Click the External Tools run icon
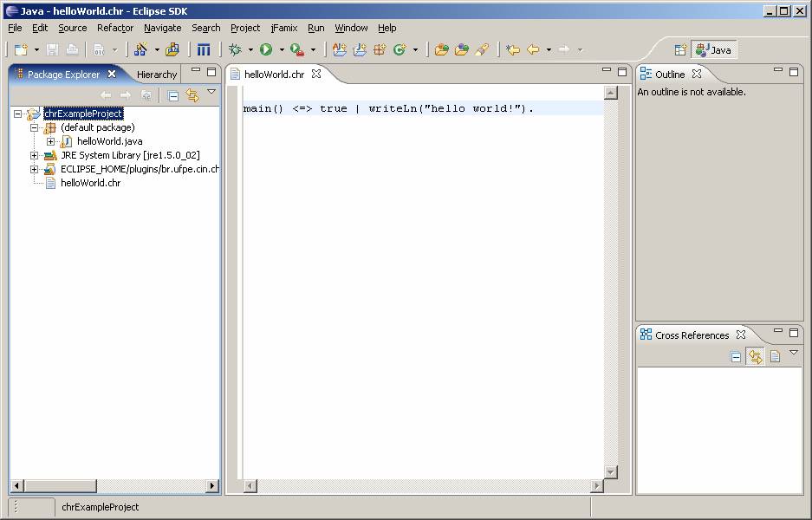 click(x=297, y=50)
